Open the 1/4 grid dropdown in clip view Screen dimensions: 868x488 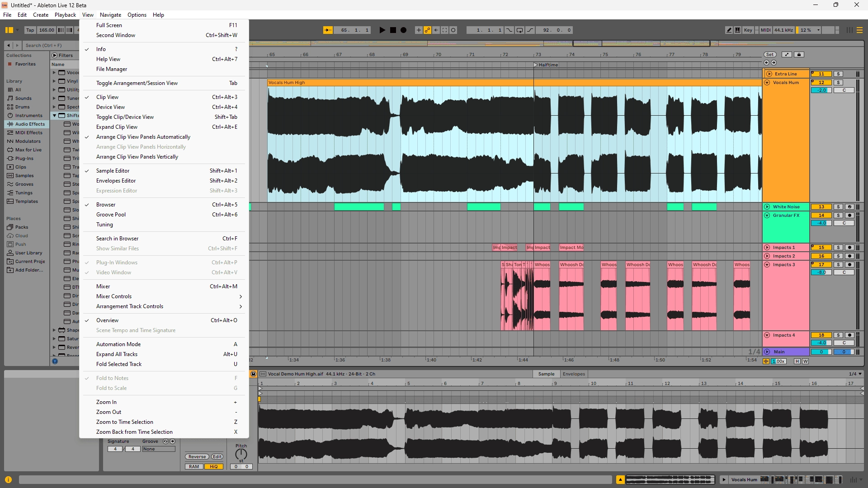855,374
